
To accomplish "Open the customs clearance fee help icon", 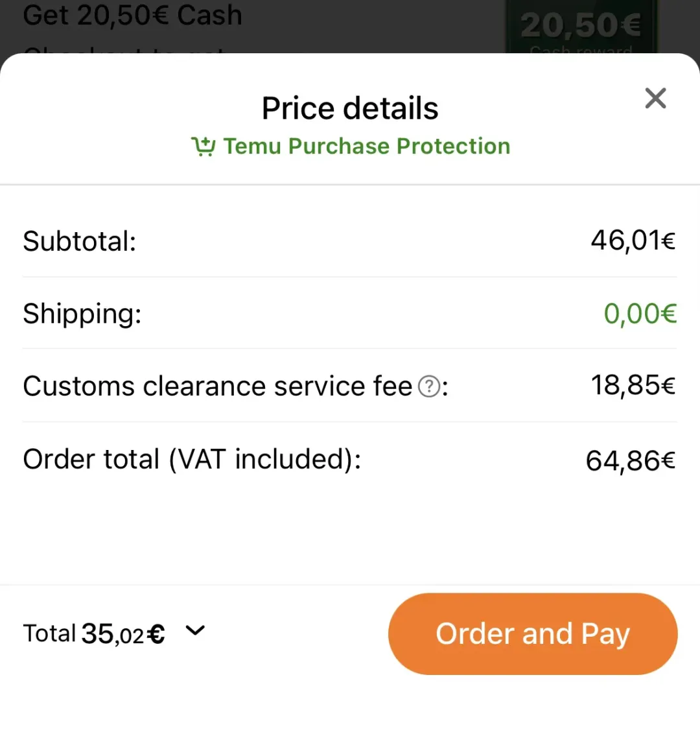I will click(x=429, y=386).
